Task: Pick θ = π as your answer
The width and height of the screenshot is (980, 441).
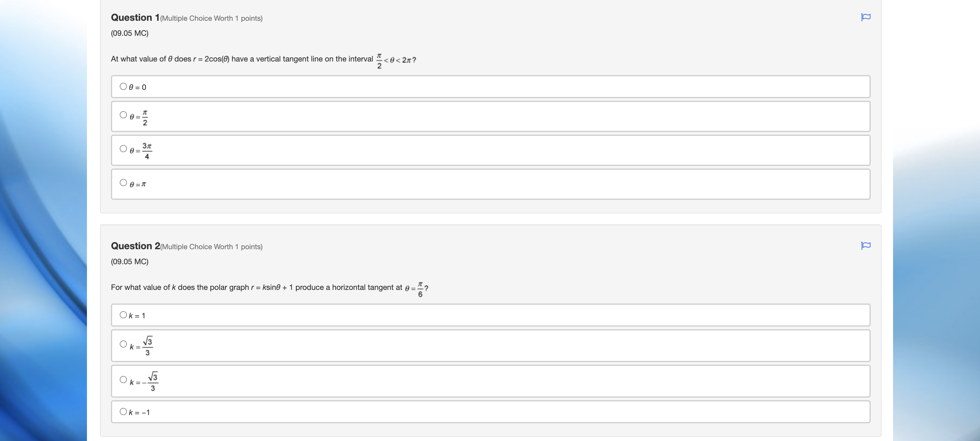Action: [x=123, y=183]
